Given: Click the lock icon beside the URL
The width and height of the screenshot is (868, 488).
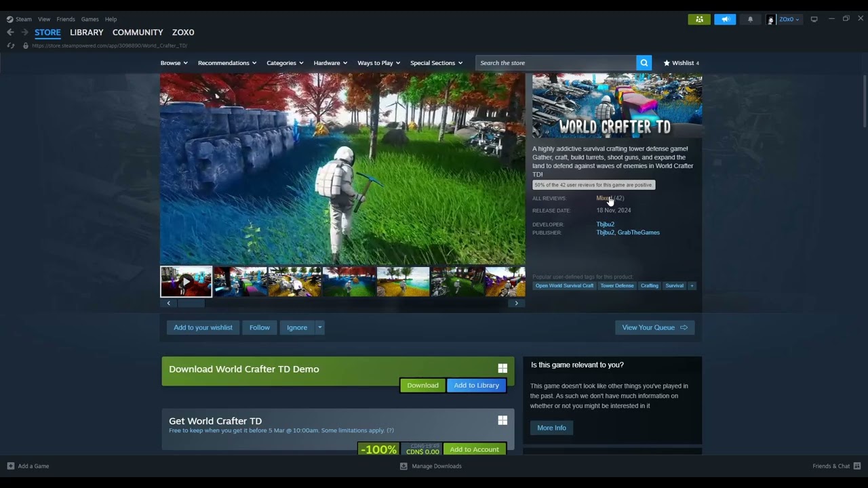Looking at the screenshot, I should point(25,45).
